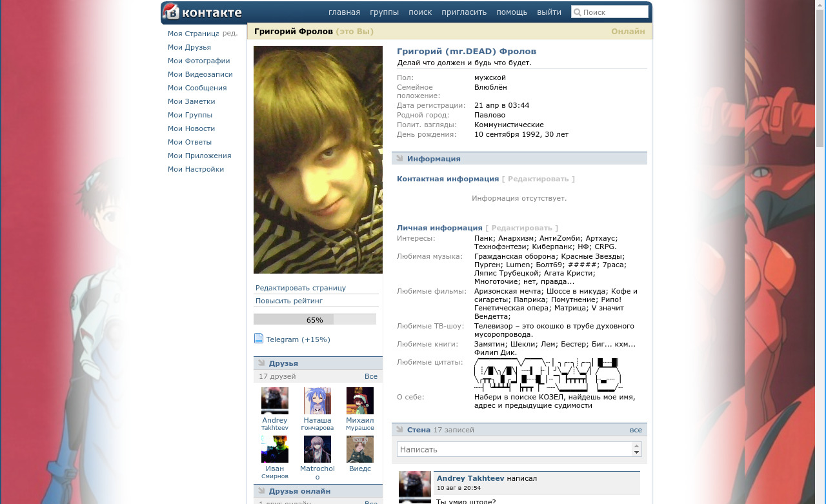
Task: Open Михаил Мурашов friend avatar
Action: coord(360,401)
